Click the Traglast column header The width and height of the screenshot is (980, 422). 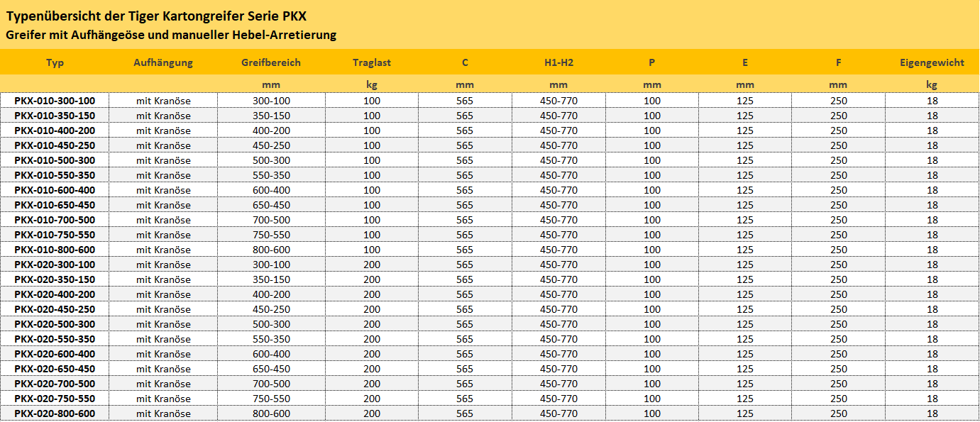[x=372, y=62]
